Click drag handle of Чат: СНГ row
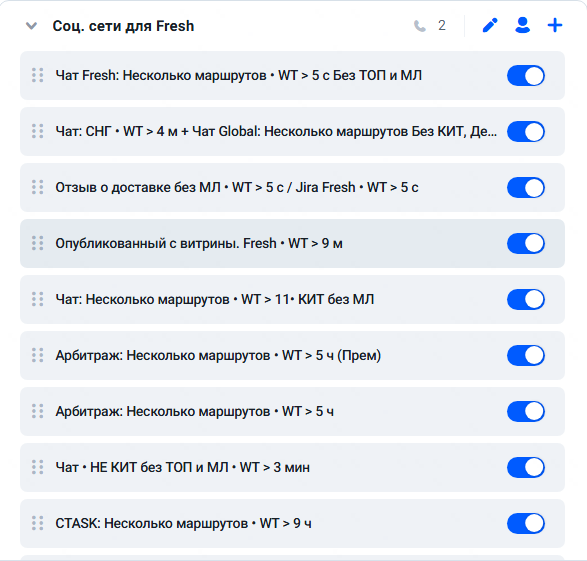This screenshot has width=587, height=561. 37,131
